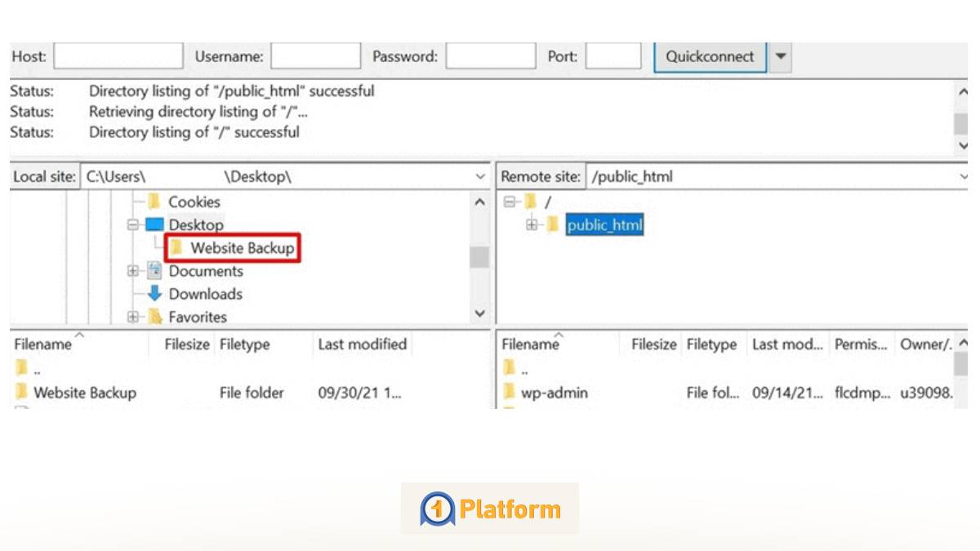This screenshot has width=980, height=551.
Task: Open the Local site path dropdown
Action: tap(480, 176)
